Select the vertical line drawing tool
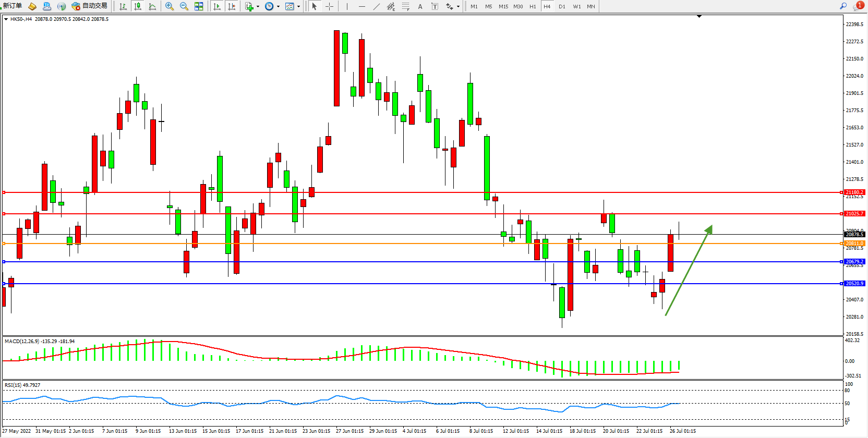 coord(347,6)
